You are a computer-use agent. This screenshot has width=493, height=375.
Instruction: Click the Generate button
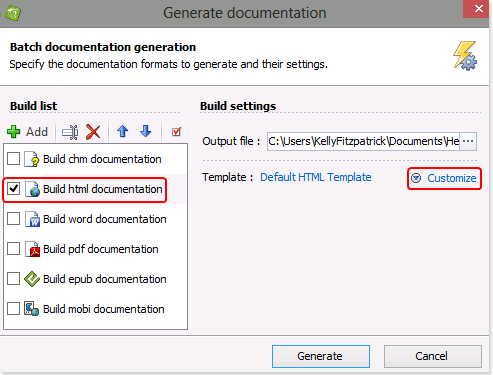coord(321,356)
